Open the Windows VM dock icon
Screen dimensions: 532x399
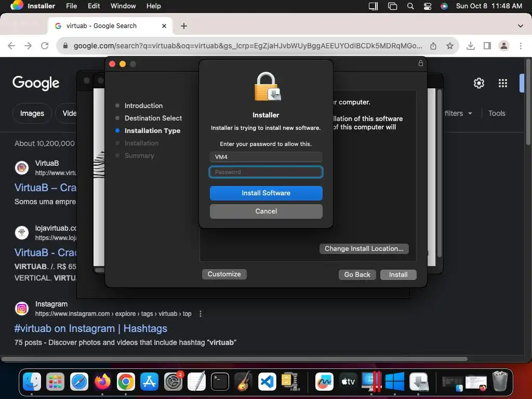(395, 382)
